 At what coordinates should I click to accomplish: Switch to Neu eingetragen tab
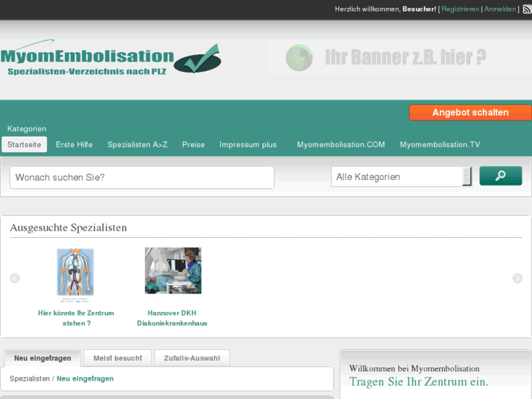(x=42, y=358)
